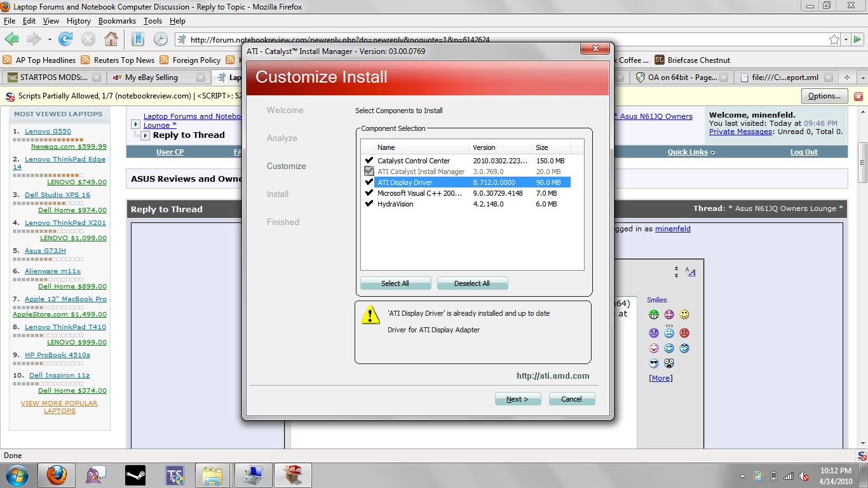Switch to the STARTPOS MODS tab
Viewport: 868px width, 488px height.
point(53,78)
